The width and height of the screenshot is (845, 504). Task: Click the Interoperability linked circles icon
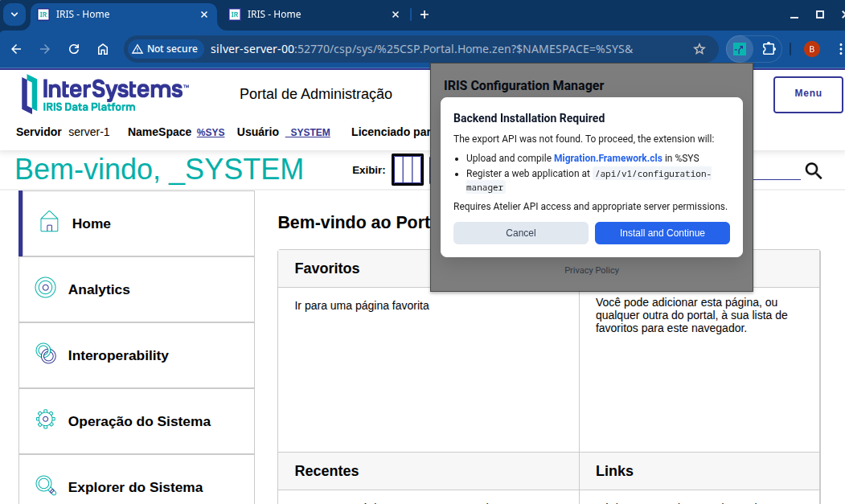(x=46, y=354)
